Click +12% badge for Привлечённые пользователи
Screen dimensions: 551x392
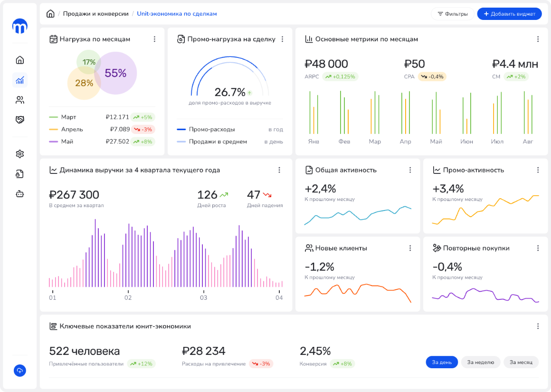pyautogui.click(x=141, y=364)
